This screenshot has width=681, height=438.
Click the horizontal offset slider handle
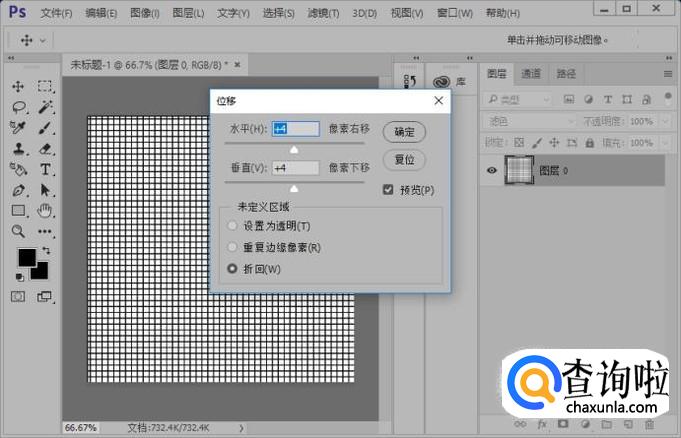coord(294,149)
